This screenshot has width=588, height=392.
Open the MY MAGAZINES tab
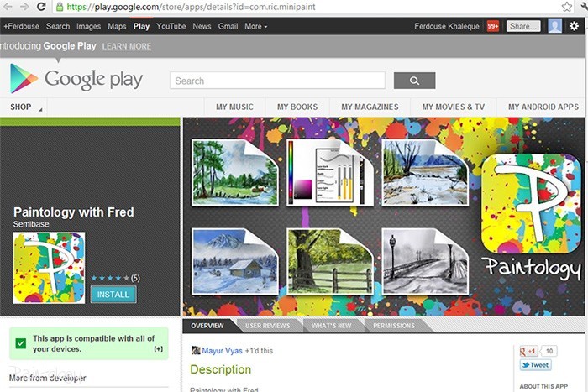click(370, 107)
